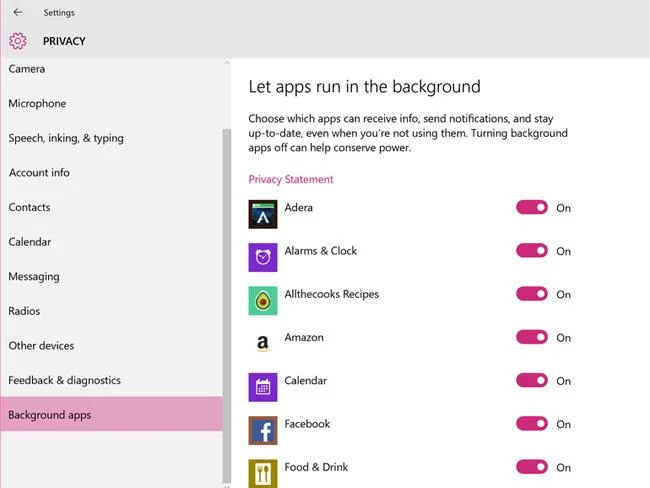The image size is (650, 488).
Task: Open Calendar privacy settings in sidebar
Action: coord(111,242)
